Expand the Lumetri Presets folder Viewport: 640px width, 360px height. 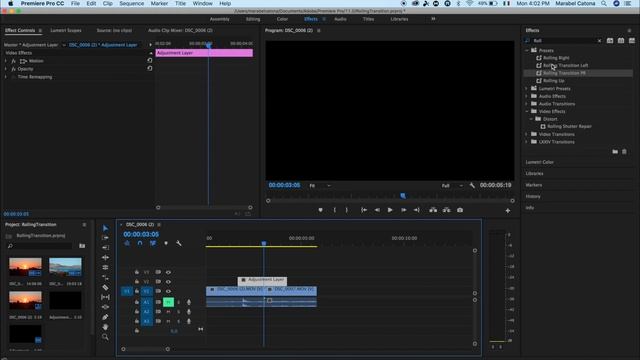(x=527, y=89)
